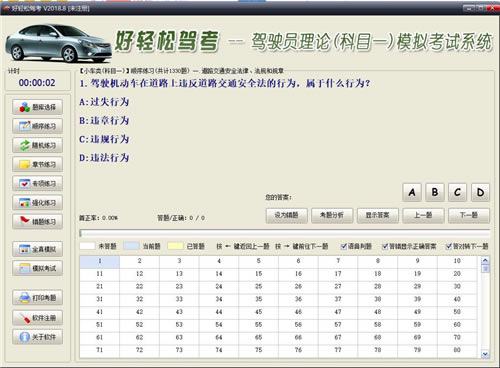This screenshot has height=368, width=500.
Task: Open 错题练习 with the red flag icon
Action: pyautogui.click(x=37, y=222)
